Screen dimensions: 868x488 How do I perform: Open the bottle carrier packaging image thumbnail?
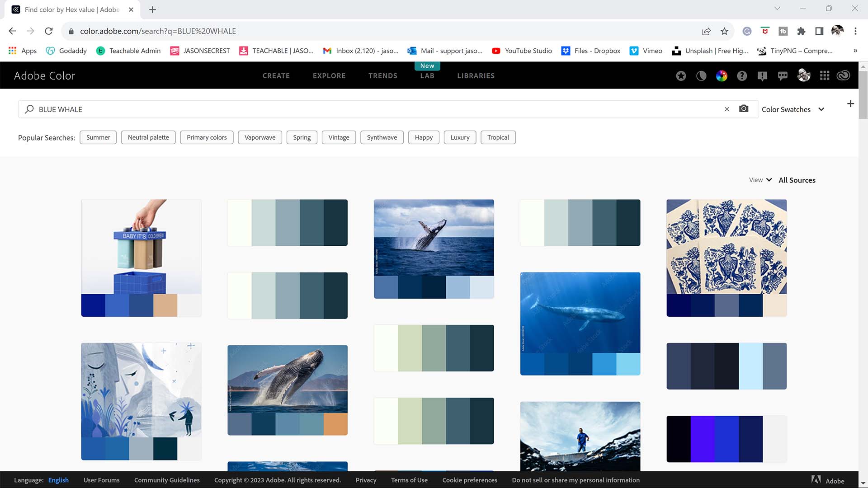click(141, 247)
